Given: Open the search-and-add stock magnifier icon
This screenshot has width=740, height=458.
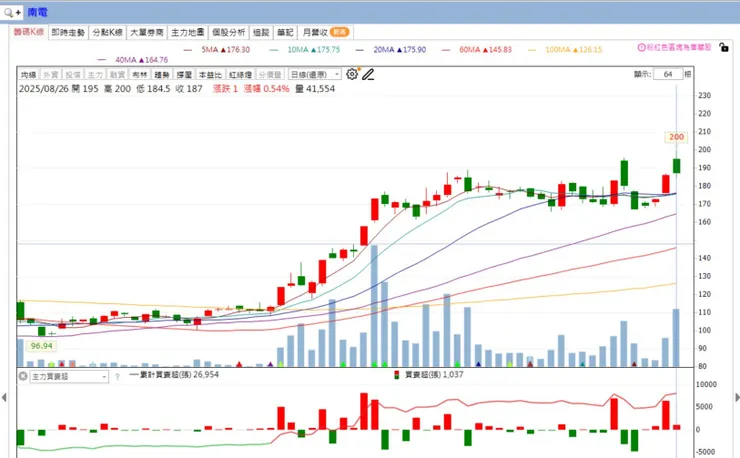Looking at the screenshot, I should [x=11, y=12].
